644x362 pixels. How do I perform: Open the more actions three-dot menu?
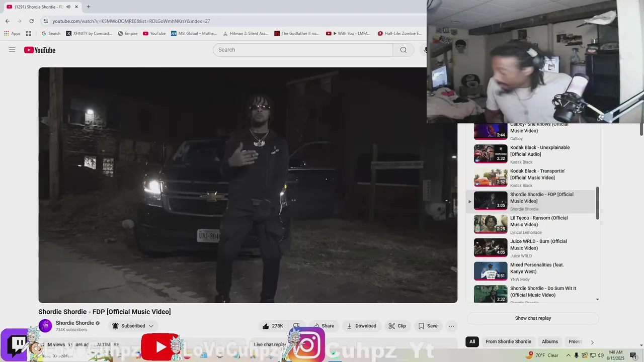click(451, 326)
